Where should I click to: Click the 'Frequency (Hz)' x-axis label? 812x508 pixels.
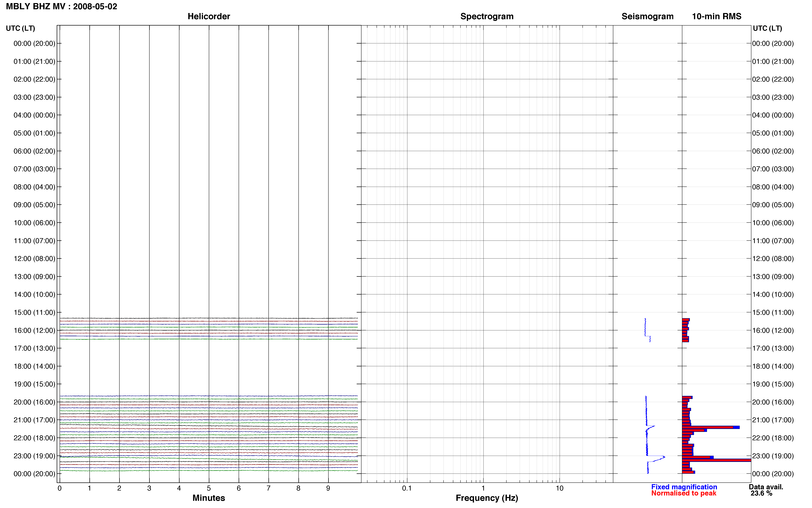coord(487,498)
